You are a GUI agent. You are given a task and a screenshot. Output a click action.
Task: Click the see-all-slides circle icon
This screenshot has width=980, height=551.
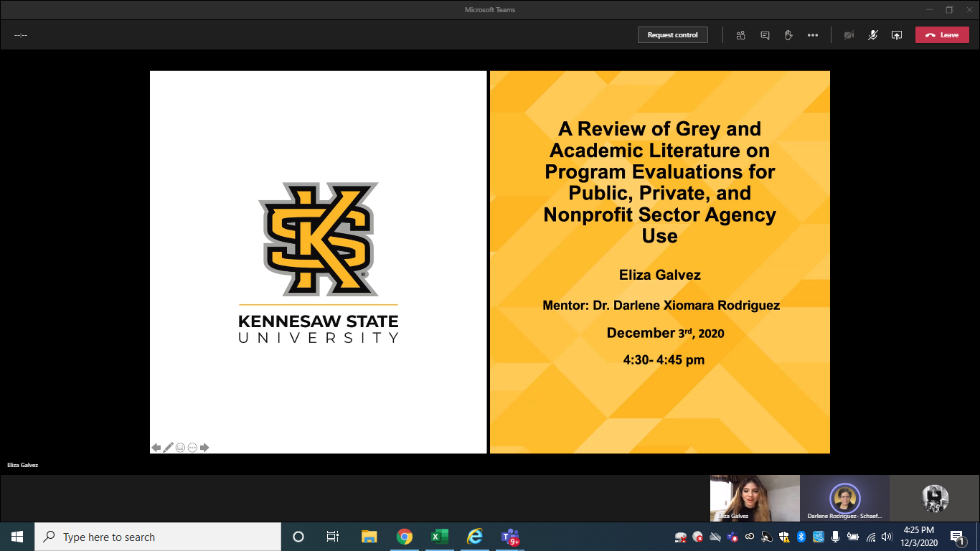(x=180, y=448)
